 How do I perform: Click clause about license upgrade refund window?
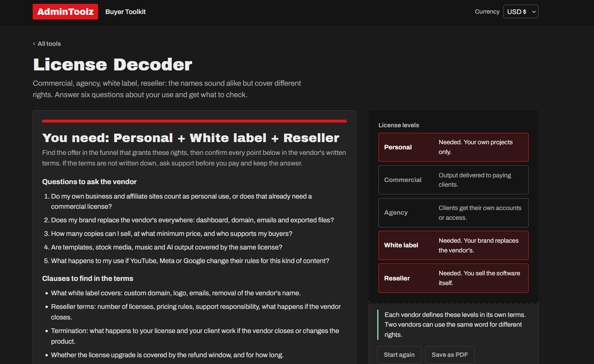coord(168,355)
